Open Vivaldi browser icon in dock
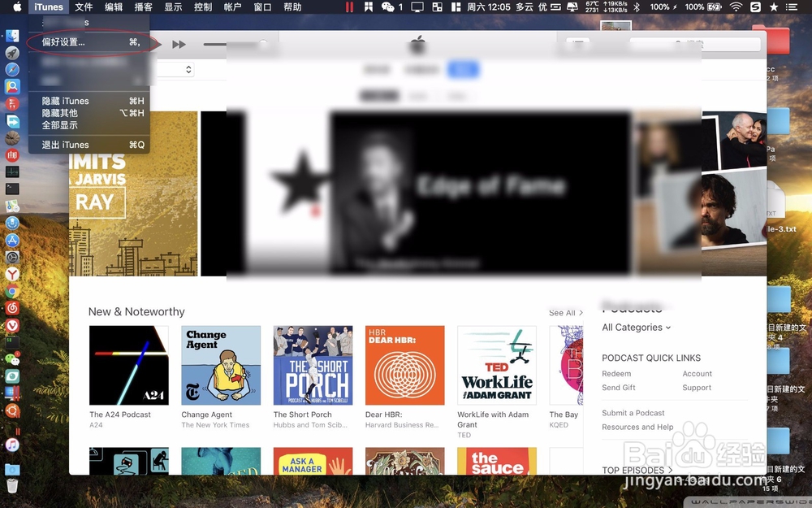The width and height of the screenshot is (812, 508). (12, 326)
